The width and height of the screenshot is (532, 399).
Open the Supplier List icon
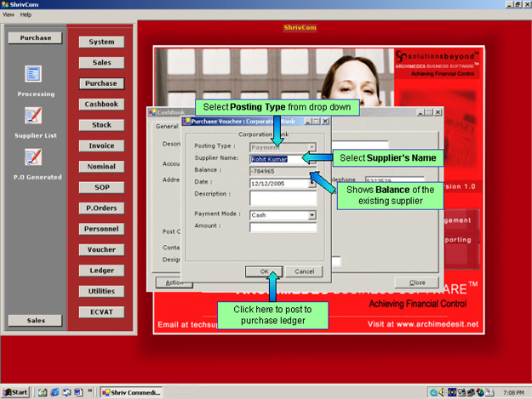33,116
